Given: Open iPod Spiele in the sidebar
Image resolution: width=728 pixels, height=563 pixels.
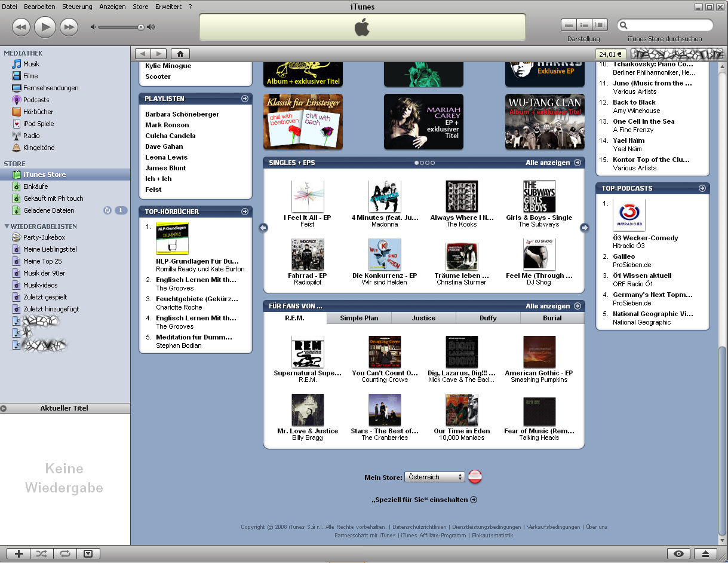Looking at the screenshot, I should tap(38, 124).
